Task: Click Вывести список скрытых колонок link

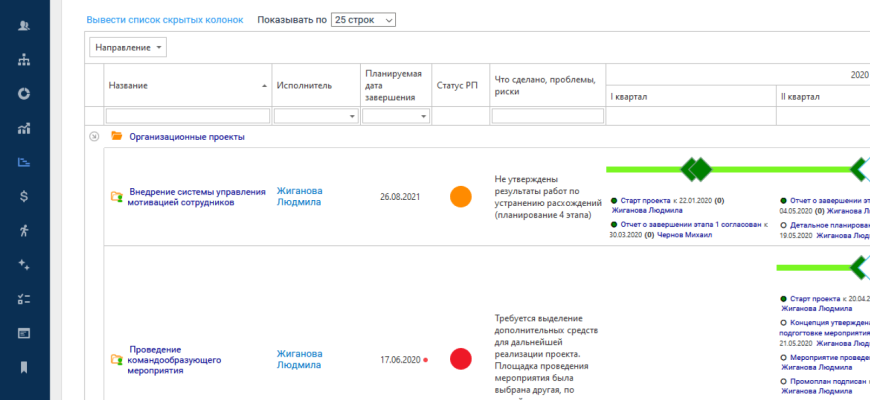Action: pyautogui.click(x=165, y=20)
